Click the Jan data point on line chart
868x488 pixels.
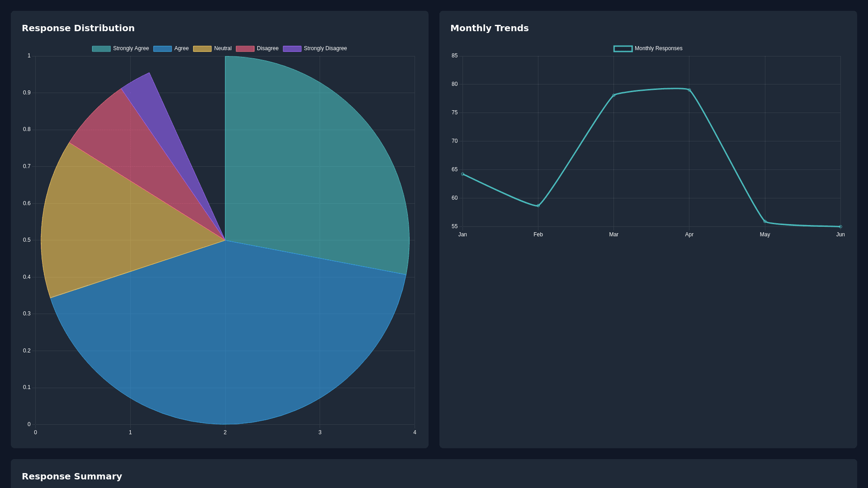point(462,174)
